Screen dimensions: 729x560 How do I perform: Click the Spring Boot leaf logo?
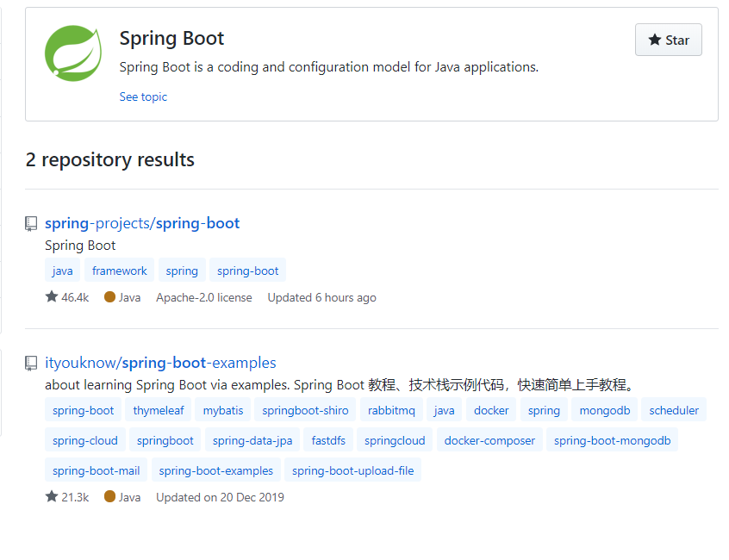click(x=73, y=53)
